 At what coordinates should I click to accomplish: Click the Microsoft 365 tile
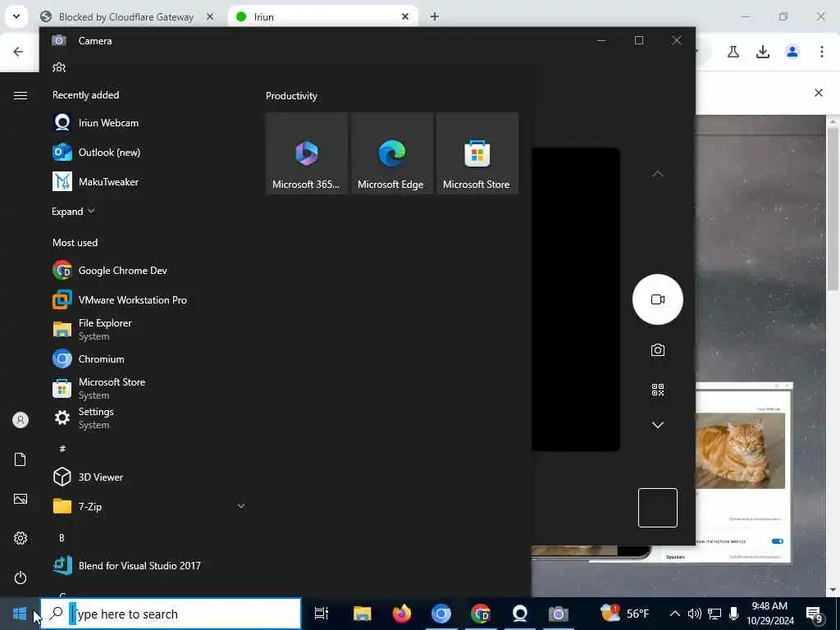[x=307, y=153]
